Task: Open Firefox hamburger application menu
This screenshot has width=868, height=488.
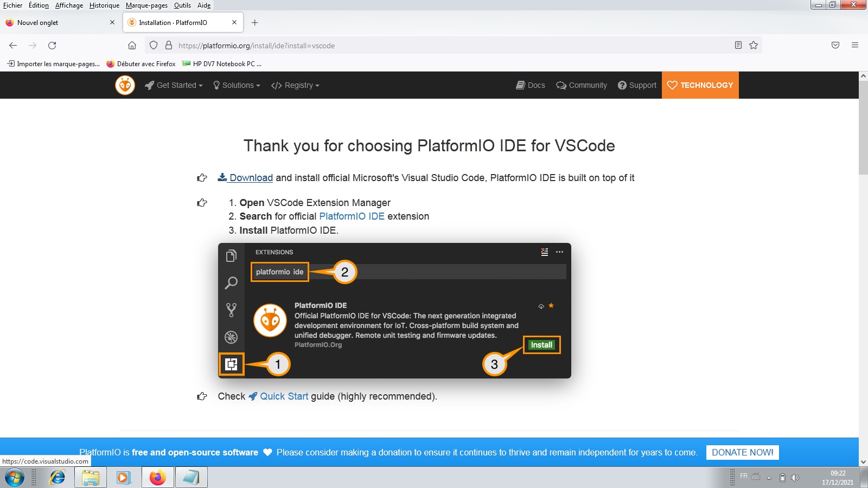Action: (855, 46)
